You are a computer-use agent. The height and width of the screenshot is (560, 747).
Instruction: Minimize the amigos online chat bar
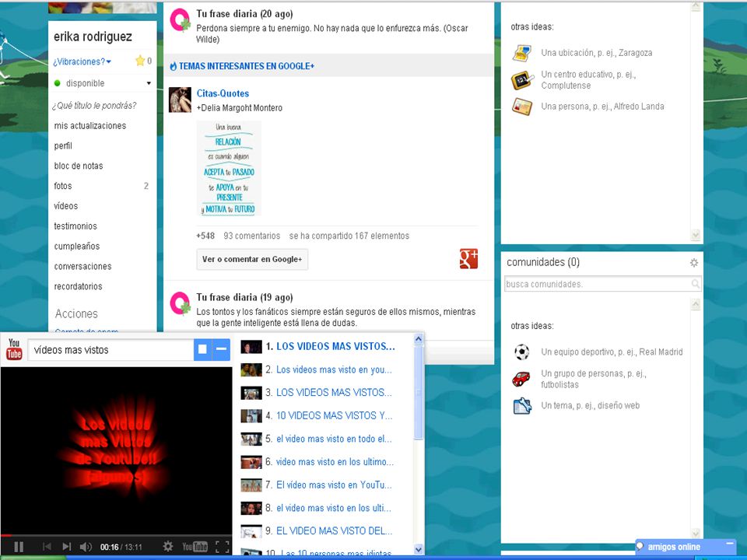[729, 544]
